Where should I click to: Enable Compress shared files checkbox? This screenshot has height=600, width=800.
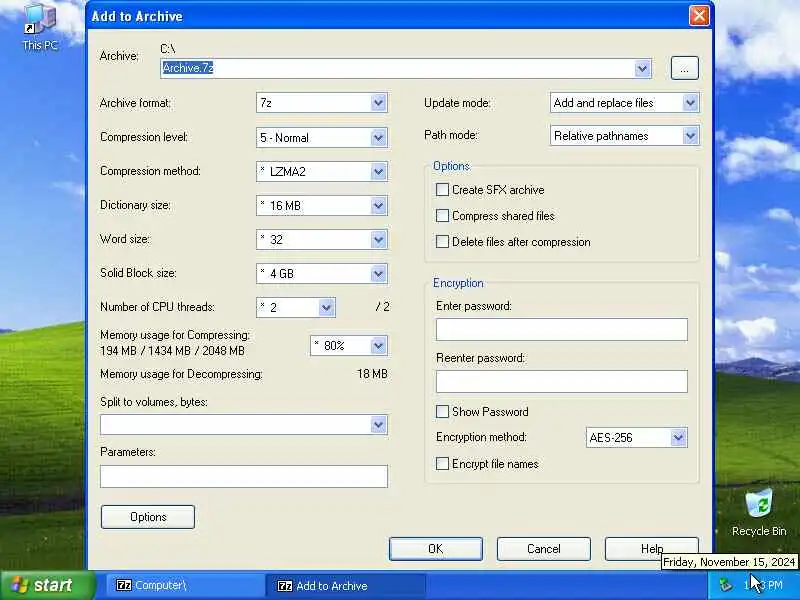point(442,216)
